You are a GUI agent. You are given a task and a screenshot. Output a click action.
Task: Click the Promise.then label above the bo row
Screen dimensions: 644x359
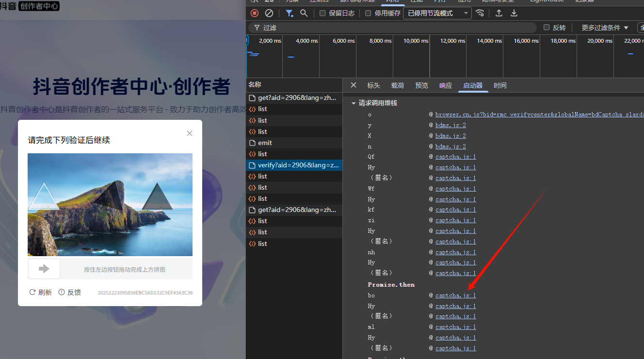(391, 285)
